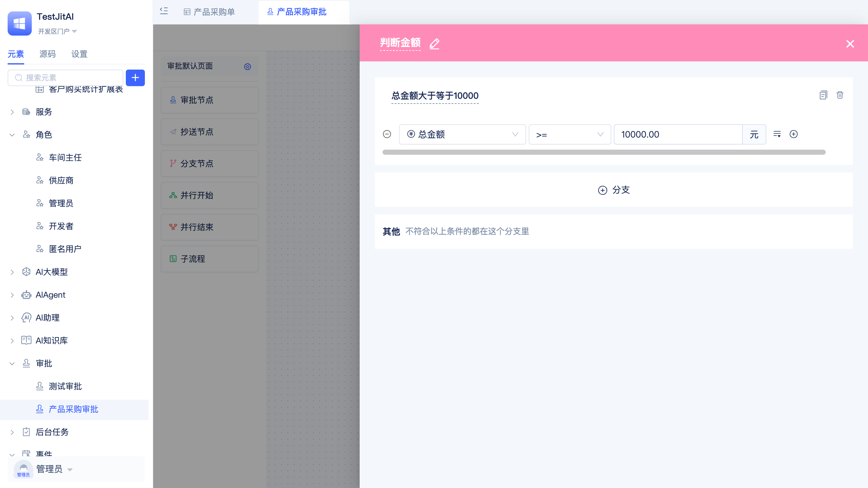Edit the 判断金额 title with pencil icon

[x=434, y=44]
